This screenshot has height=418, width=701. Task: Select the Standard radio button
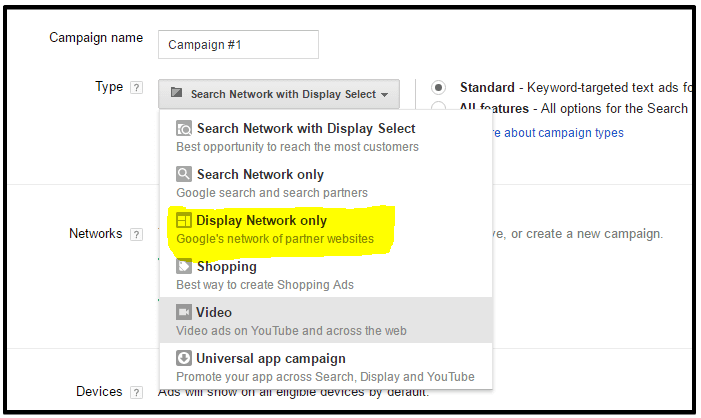point(438,87)
